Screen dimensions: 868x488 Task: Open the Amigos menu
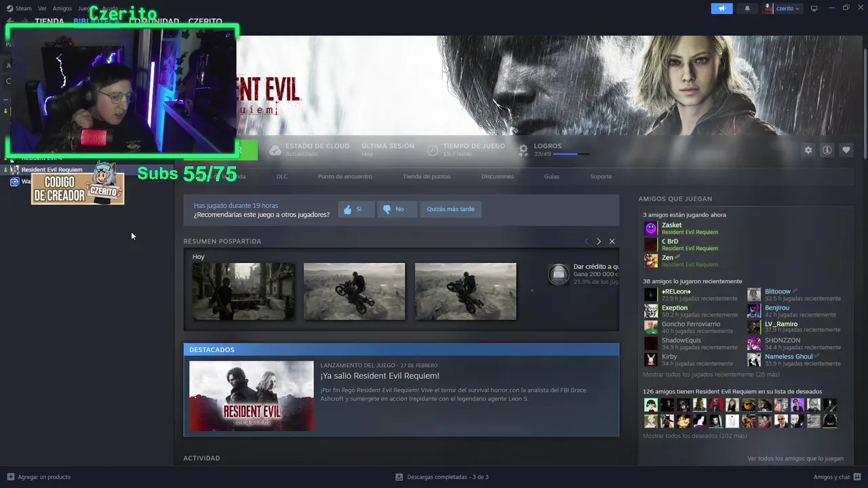pyautogui.click(x=62, y=8)
